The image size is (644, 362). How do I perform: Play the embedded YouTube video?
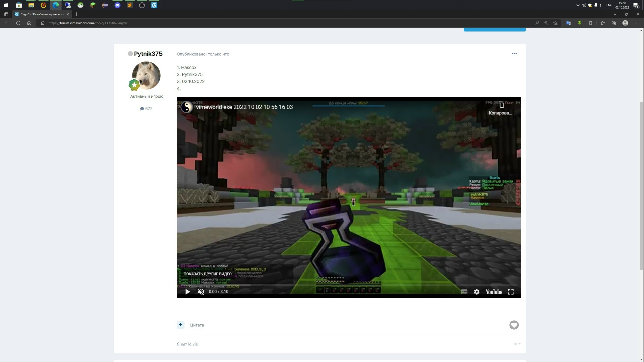click(187, 292)
